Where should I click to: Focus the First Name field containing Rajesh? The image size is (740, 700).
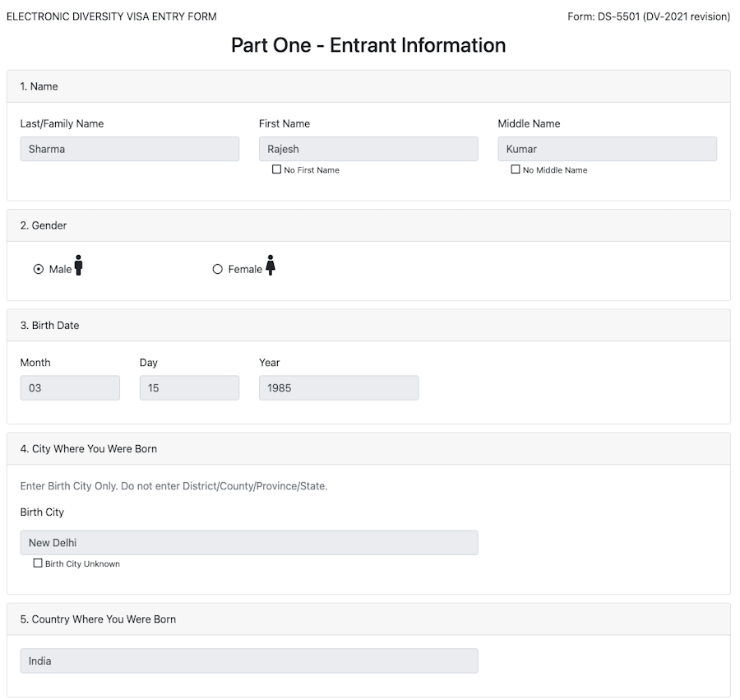[x=368, y=149]
